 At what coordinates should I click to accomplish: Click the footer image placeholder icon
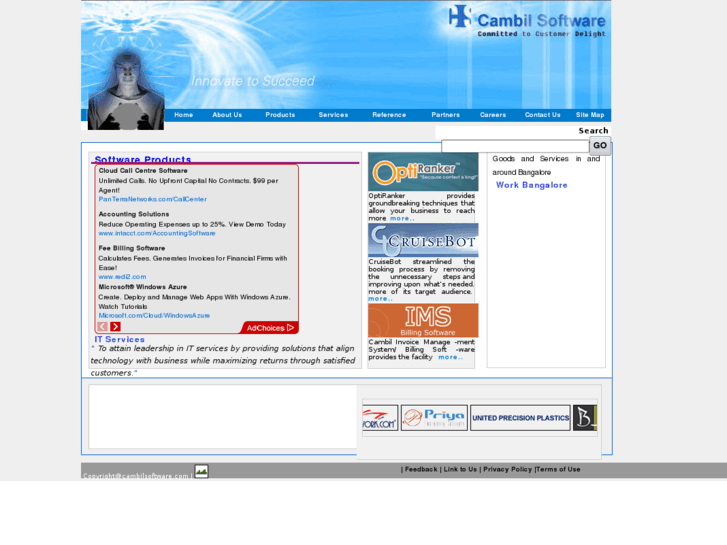pos(201,471)
